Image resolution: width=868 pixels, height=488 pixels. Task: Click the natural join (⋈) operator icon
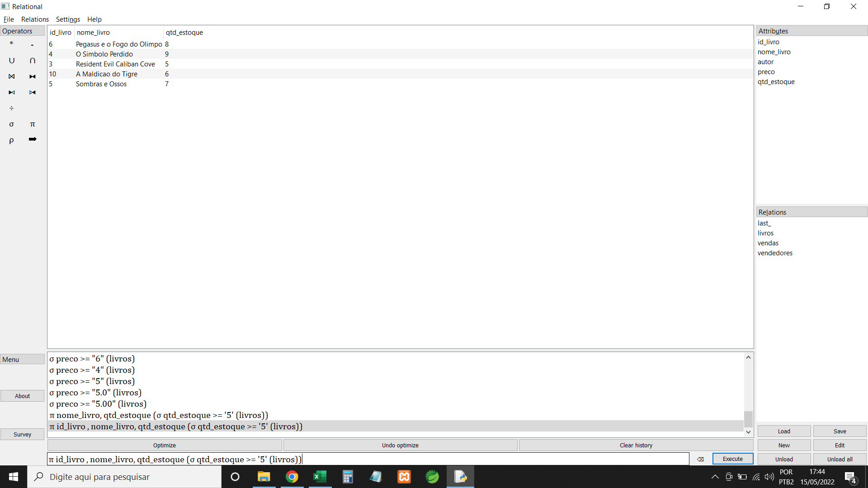tap(11, 76)
